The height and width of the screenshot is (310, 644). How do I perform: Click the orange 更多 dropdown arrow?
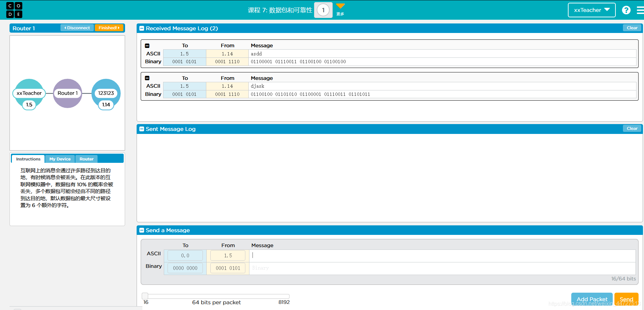(340, 6)
